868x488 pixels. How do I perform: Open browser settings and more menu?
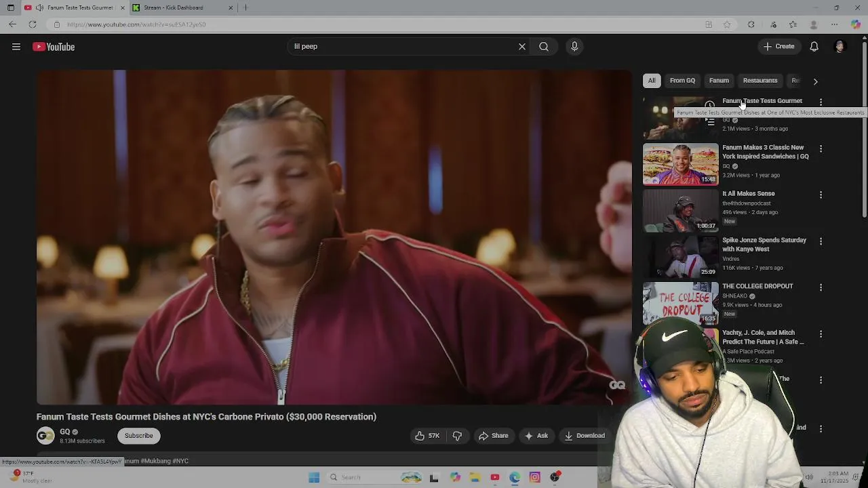(834, 24)
